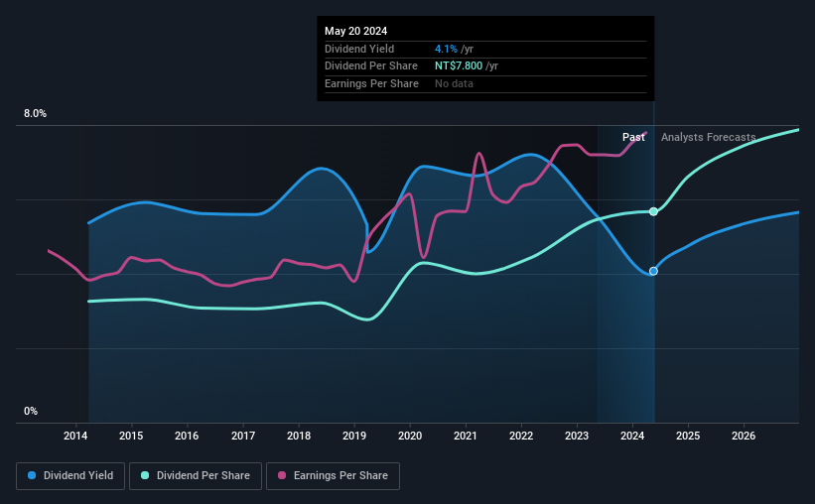Screen dimensions: 815x504
Task: Toggle the Dividend Yield legend series
Action: (70, 476)
